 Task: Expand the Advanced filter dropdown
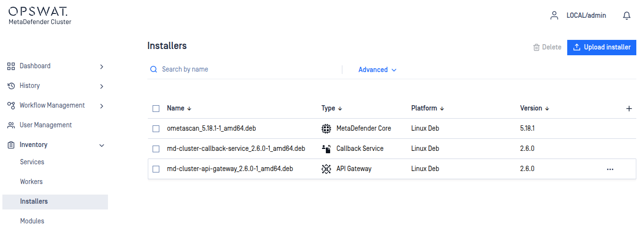coord(377,70)
